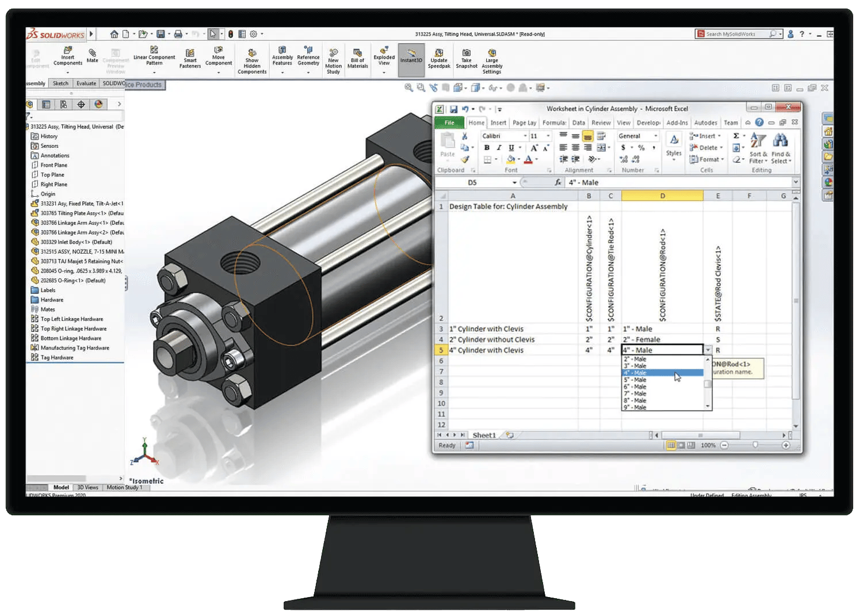Viewport: 863px width, 616px height.
Task: Open Excel Data ribbon tab
Action: pos(579,123)
